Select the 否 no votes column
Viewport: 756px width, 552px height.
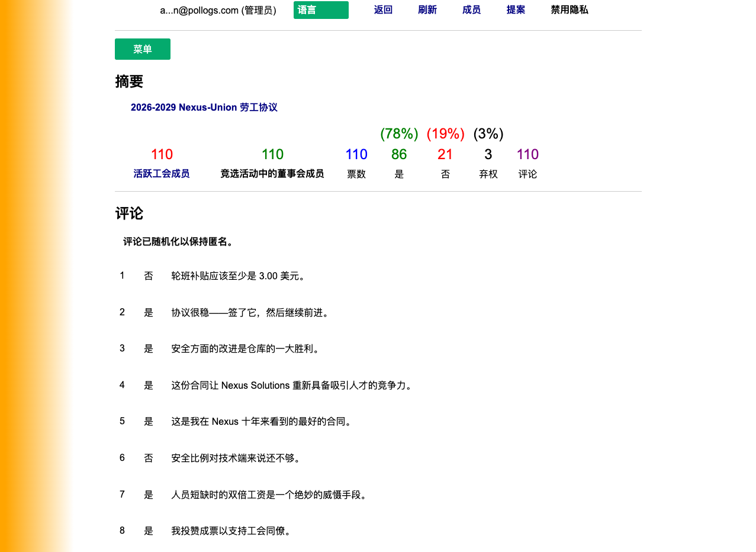pyautogui.click(x=445, y=154)
